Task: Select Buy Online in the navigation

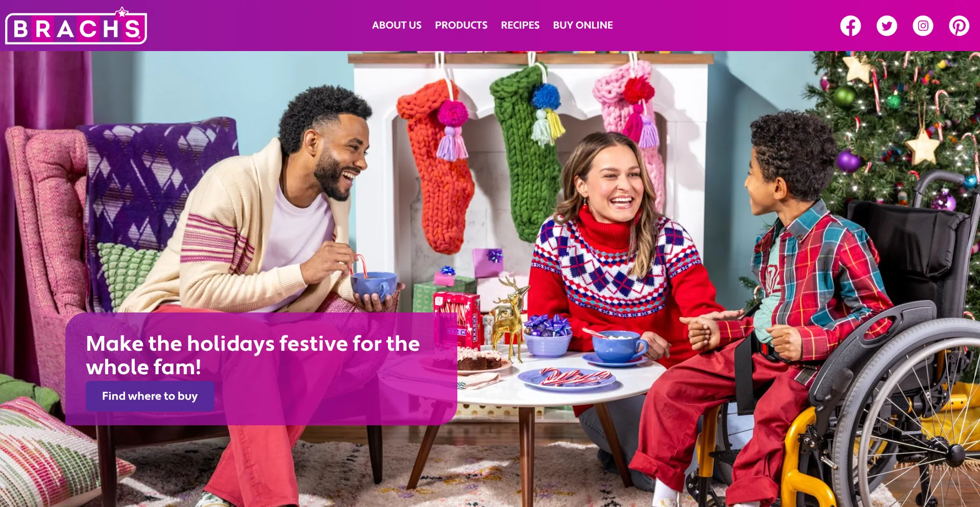Action: click(x=583, y=25)
